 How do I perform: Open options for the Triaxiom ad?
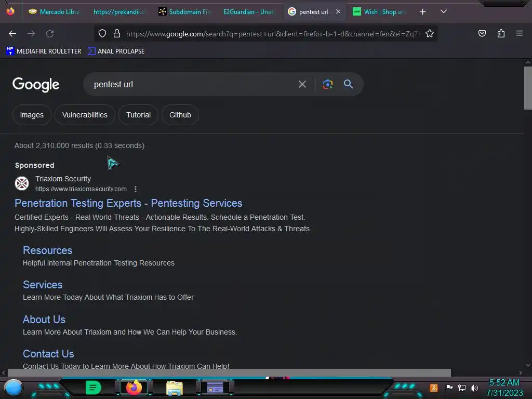tap(136, 189)
